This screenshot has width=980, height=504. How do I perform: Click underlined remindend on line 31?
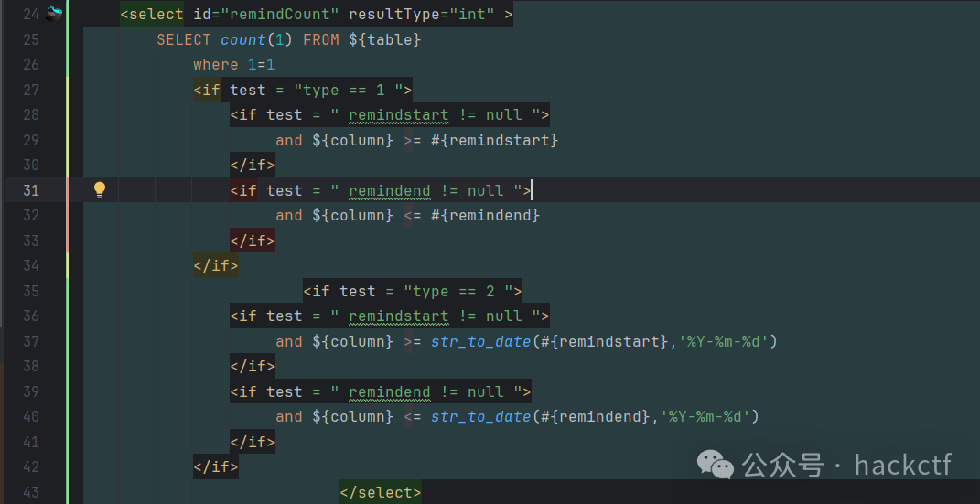tap(389, 190)
